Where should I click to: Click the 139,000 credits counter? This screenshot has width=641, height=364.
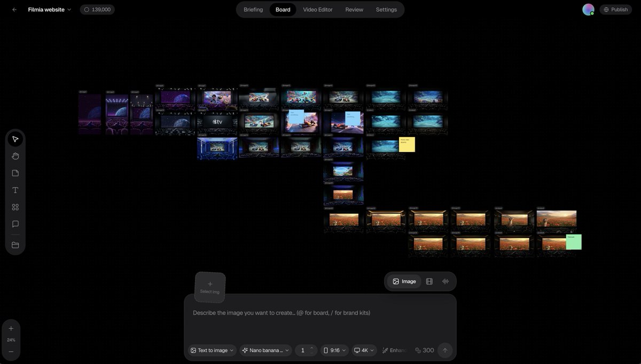tap(97, 10)
